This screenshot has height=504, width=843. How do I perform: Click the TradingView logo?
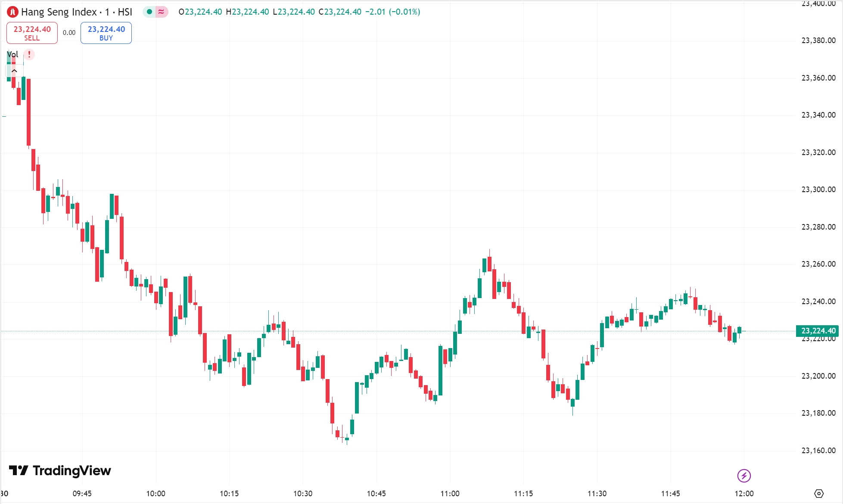click(60, 470)
